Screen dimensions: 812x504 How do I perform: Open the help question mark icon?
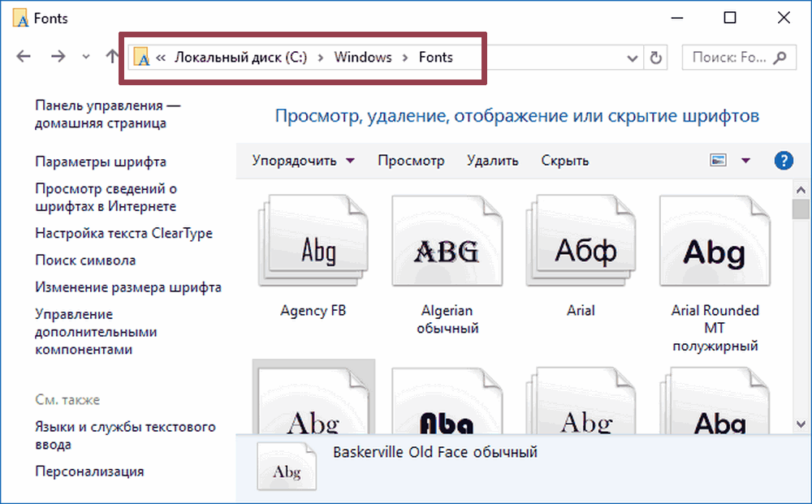[x=784, y=160]
